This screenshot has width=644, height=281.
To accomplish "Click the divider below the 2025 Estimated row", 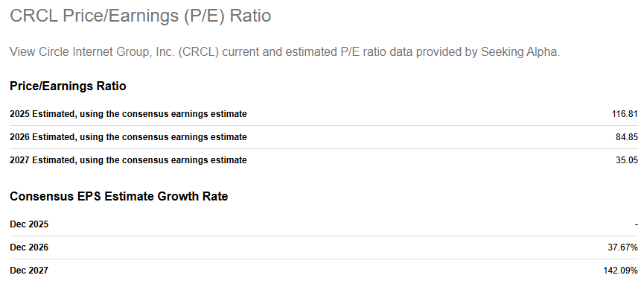I will [x=324, y=125].
